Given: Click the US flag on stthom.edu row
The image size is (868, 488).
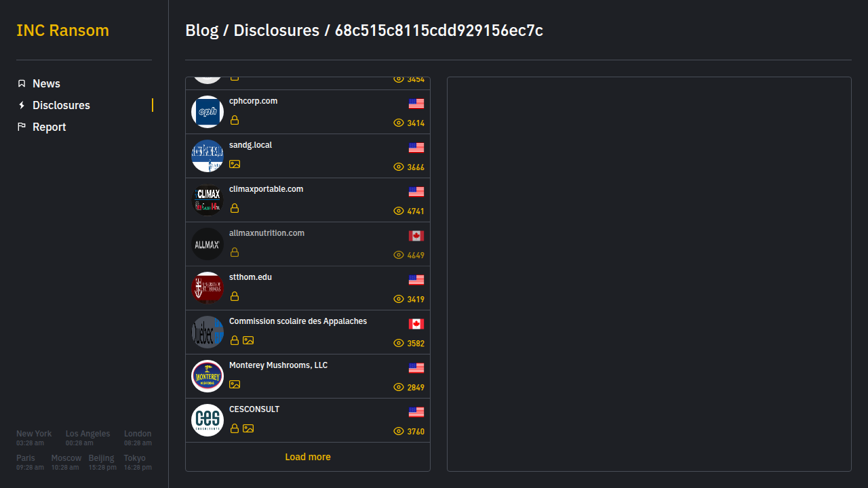Looking at the screenshot, I should 416,280.
